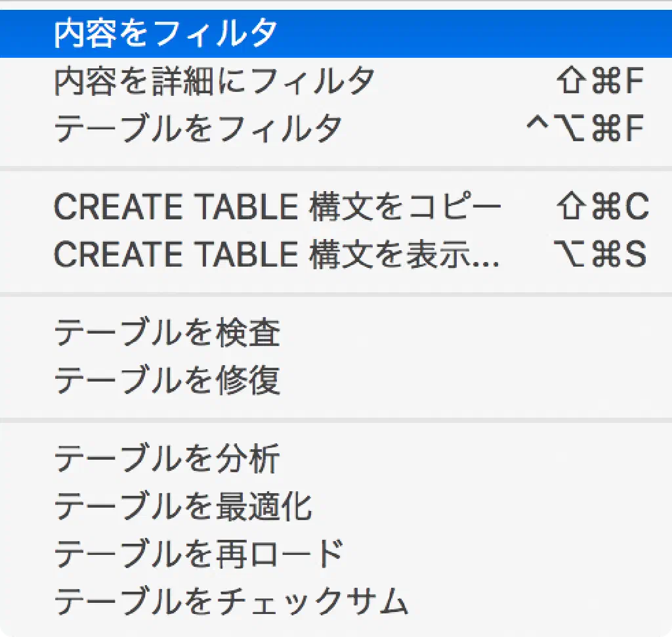The width and height of the screenshot is (672, 637).
Task: Click the ⇧⌘C shortcut label
Action: 601,208
